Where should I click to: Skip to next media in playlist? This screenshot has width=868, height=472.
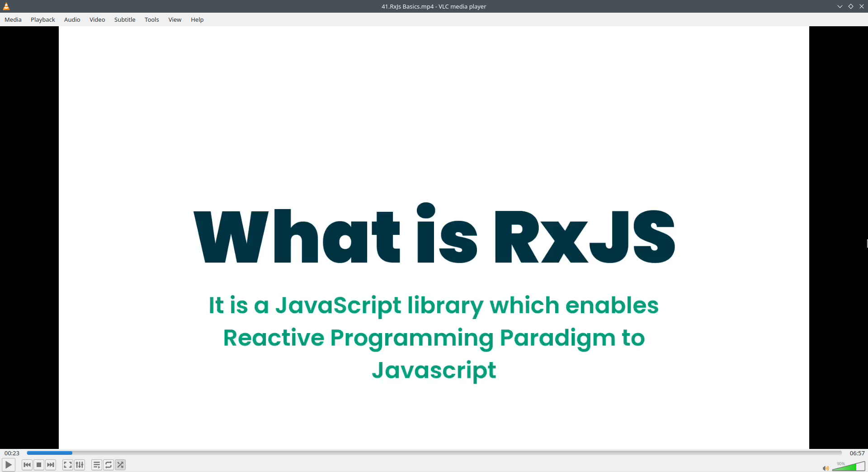coord(51,465)
